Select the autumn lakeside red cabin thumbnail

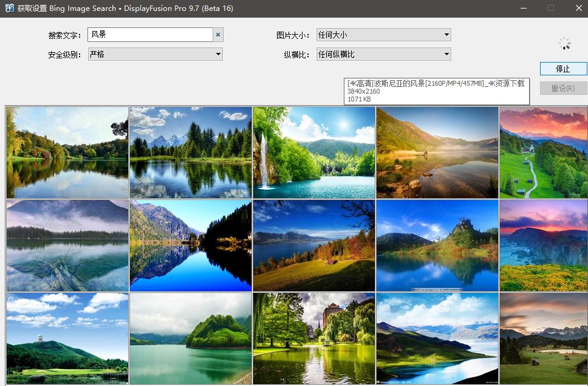click(313, 245)
